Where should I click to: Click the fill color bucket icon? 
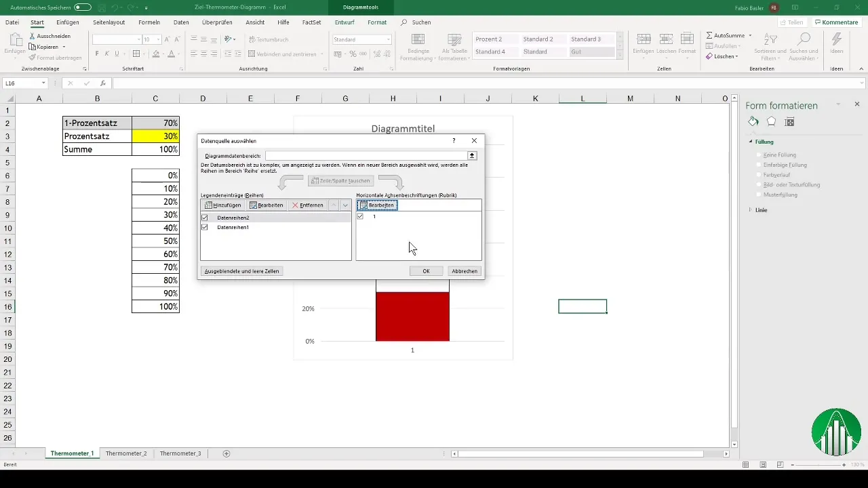(156, 54)
